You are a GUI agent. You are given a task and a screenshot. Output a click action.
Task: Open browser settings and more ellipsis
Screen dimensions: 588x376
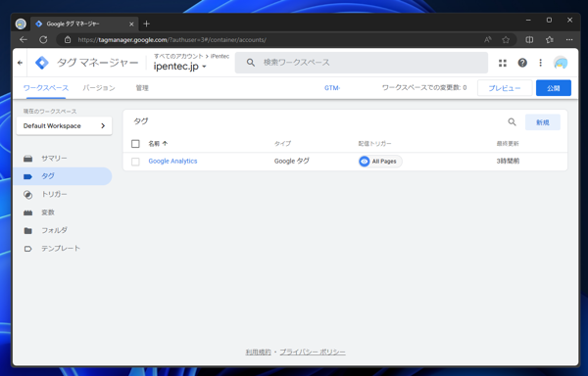(569, 40)
